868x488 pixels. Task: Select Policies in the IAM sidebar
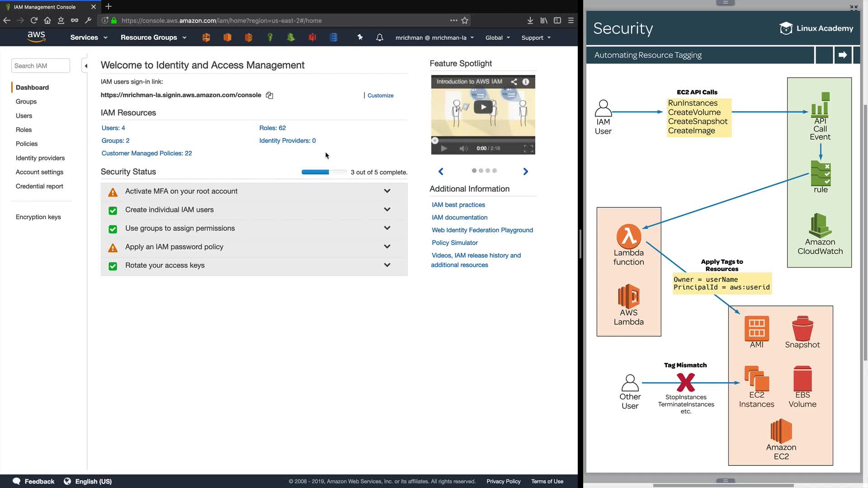click(x=27, y=144)
